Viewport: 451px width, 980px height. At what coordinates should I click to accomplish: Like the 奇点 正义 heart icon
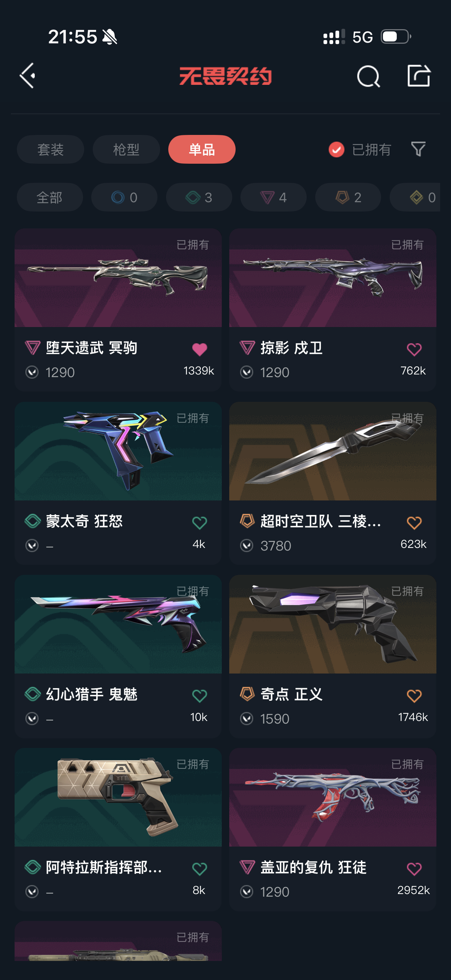coord(414,696)
